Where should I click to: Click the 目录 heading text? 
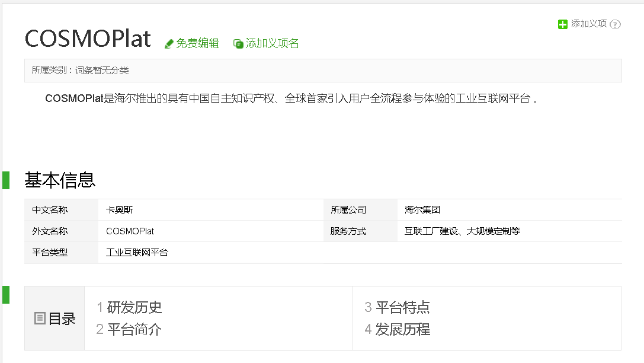point(62,319)
